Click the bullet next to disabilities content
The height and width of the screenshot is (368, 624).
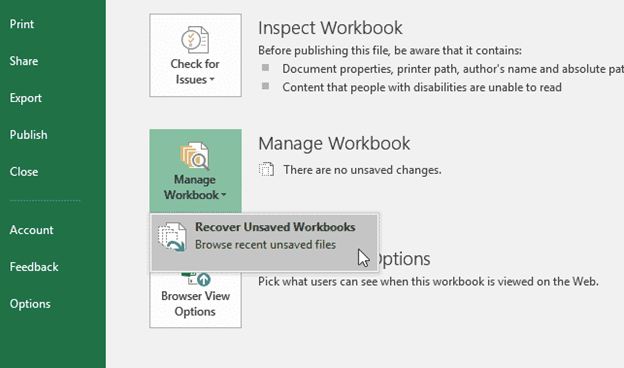click(265, 86)
